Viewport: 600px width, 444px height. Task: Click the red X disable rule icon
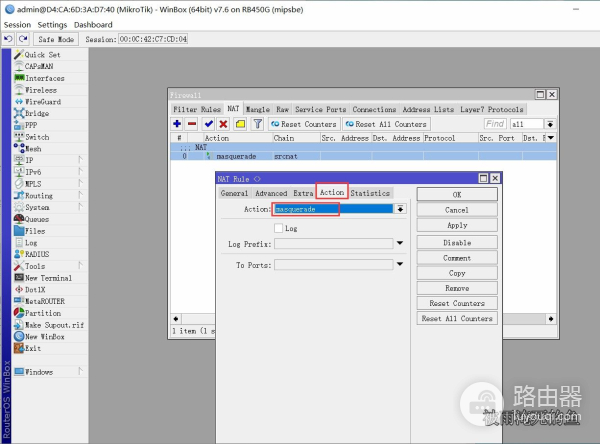pos(223,124)
